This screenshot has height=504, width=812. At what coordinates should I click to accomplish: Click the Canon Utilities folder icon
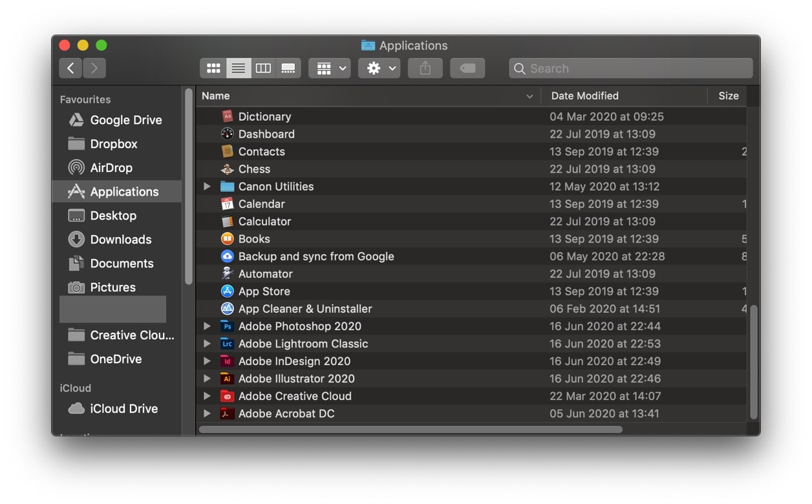coord(227,186)
